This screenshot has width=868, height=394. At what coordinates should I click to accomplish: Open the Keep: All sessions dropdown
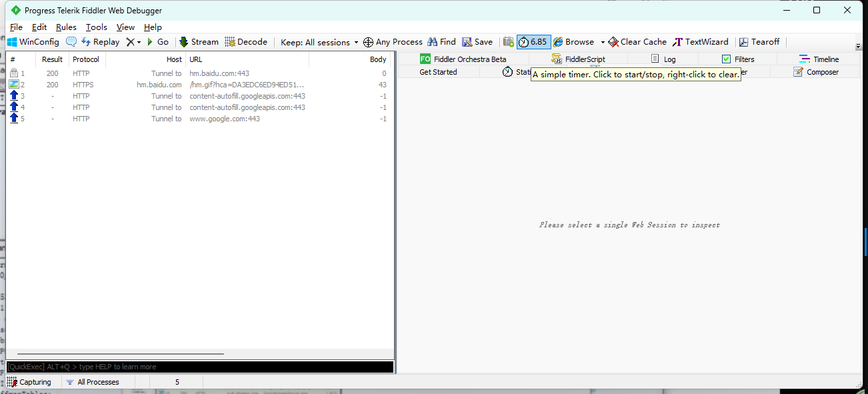tap(319, 42)
